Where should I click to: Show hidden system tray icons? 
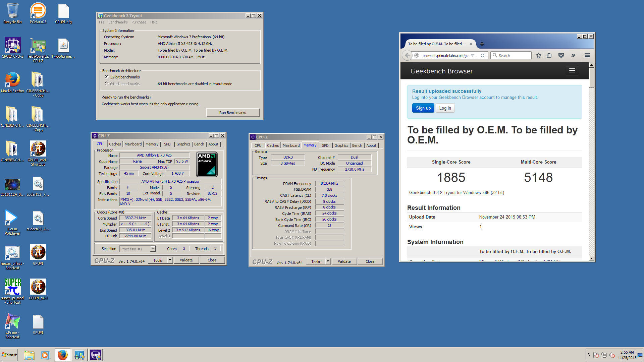589,355
